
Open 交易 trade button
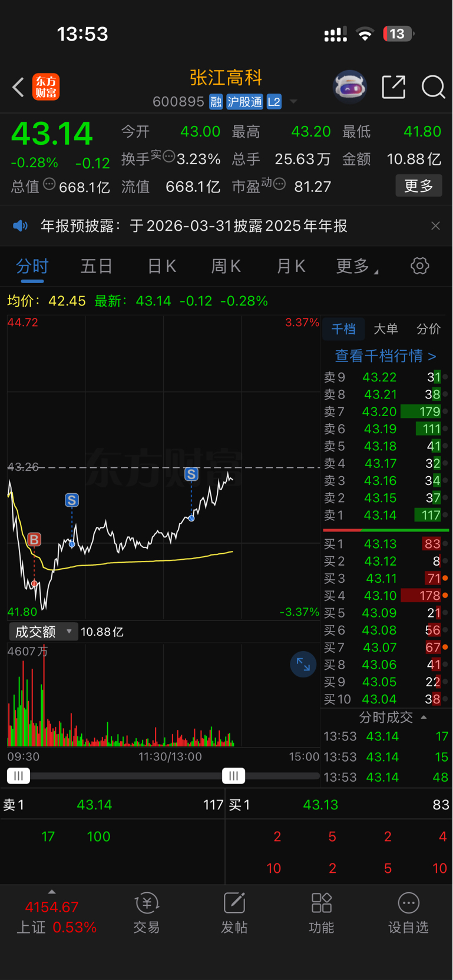tap(147, 913)
